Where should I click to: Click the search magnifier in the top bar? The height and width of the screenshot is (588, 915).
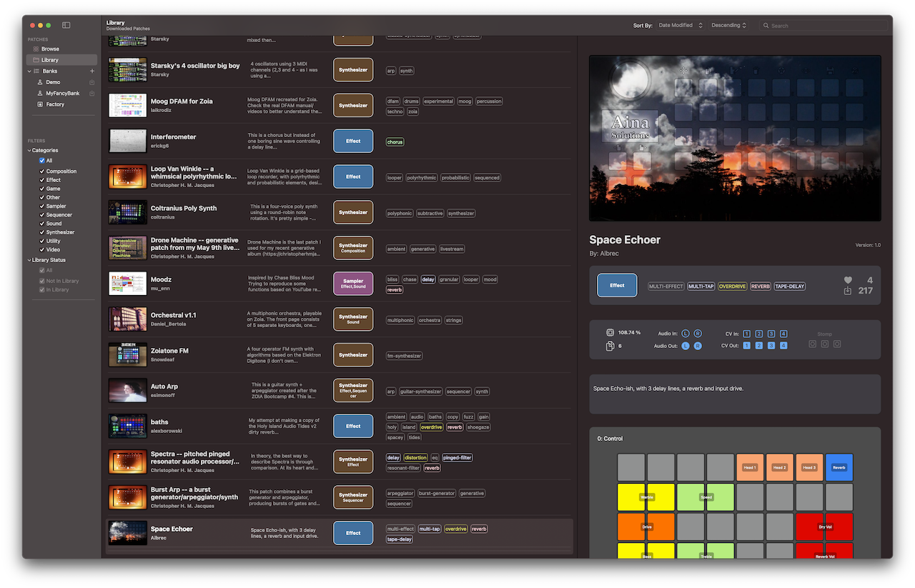(766, 25)
